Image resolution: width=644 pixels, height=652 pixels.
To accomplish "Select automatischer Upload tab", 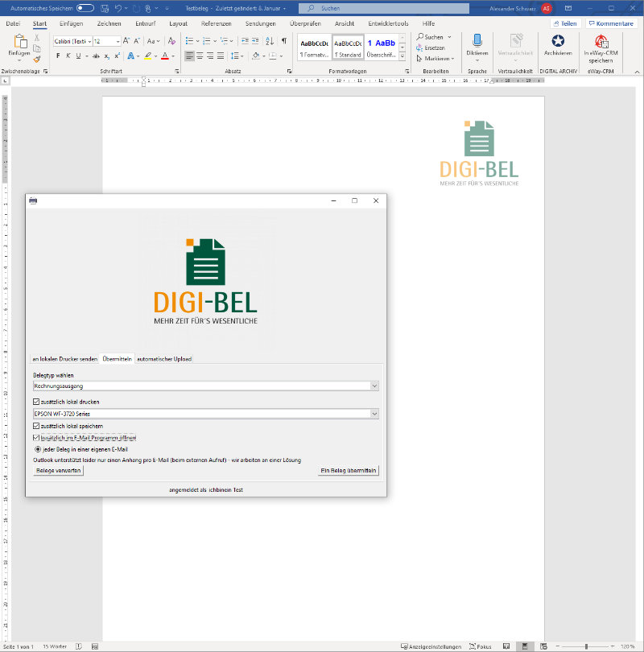I will click(164, 359).
